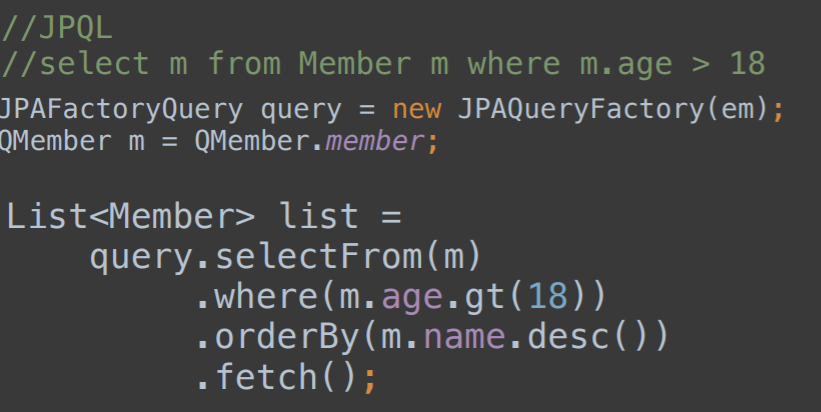Click the orderBy method call
The width and height of the screenshot is (821, 412).
pos(287,337)
